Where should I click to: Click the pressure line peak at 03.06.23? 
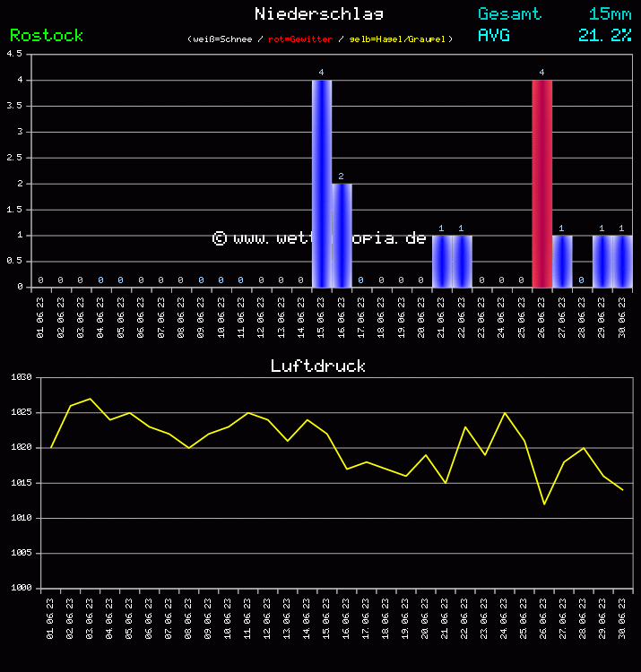(x=90, y=399)
